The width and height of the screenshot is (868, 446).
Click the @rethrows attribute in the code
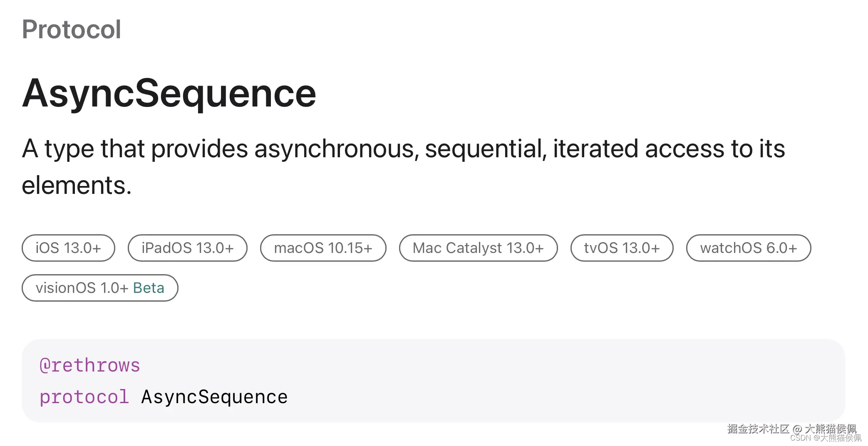coord(90,365)
